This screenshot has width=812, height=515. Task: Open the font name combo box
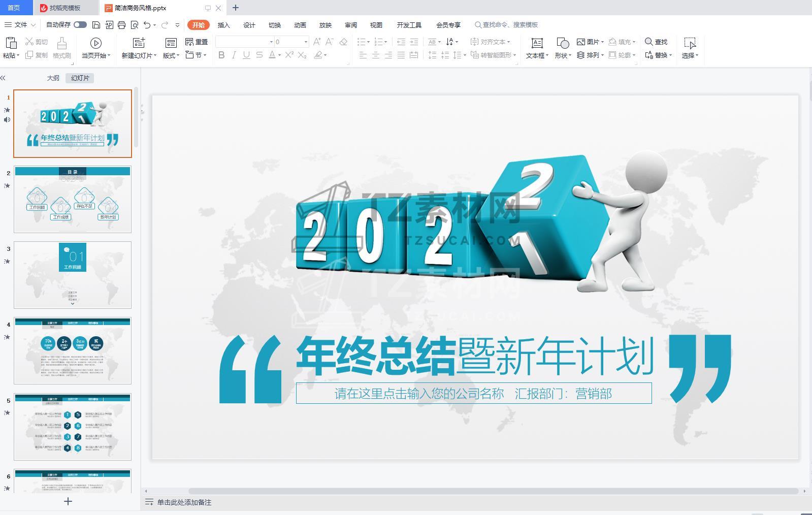coord(245,42)
